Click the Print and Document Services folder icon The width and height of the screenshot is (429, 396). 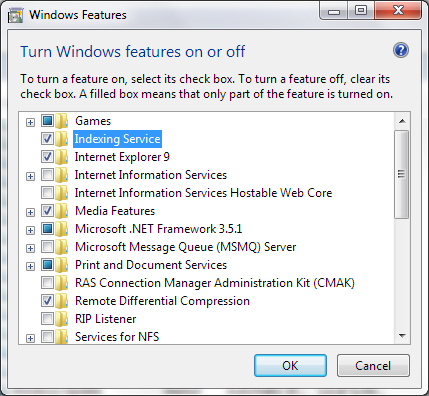[62, 265]
